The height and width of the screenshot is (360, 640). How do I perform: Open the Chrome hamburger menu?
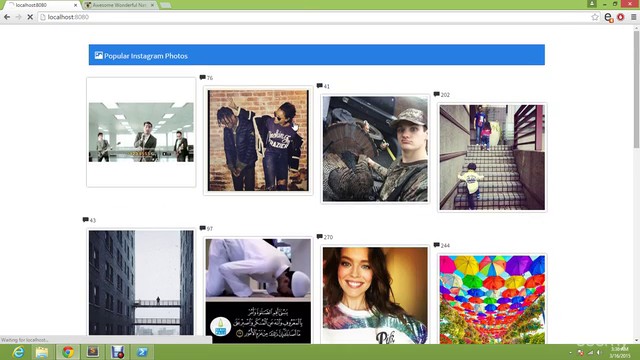tap(633, 17)
